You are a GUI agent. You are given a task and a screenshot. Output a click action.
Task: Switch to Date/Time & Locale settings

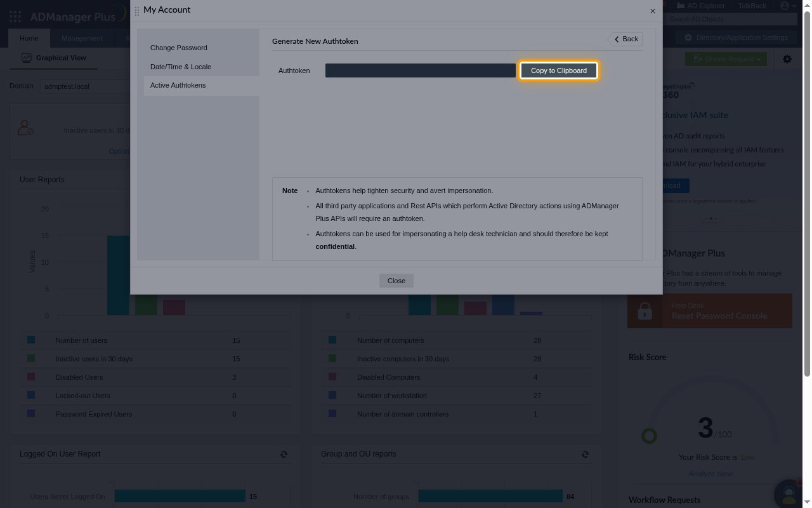(x=181, y=67)
